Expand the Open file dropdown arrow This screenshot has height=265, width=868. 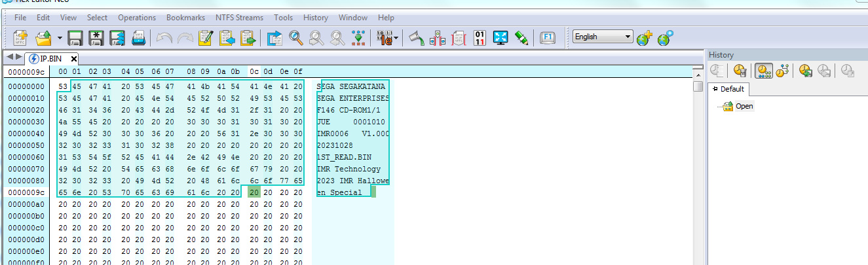tap(60, 38)
